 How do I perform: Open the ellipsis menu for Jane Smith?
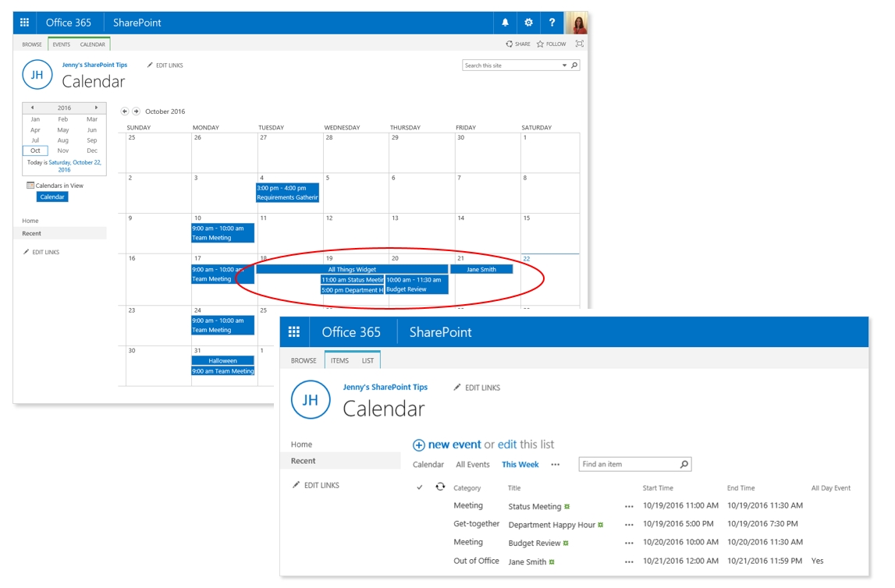pos(629,561)
